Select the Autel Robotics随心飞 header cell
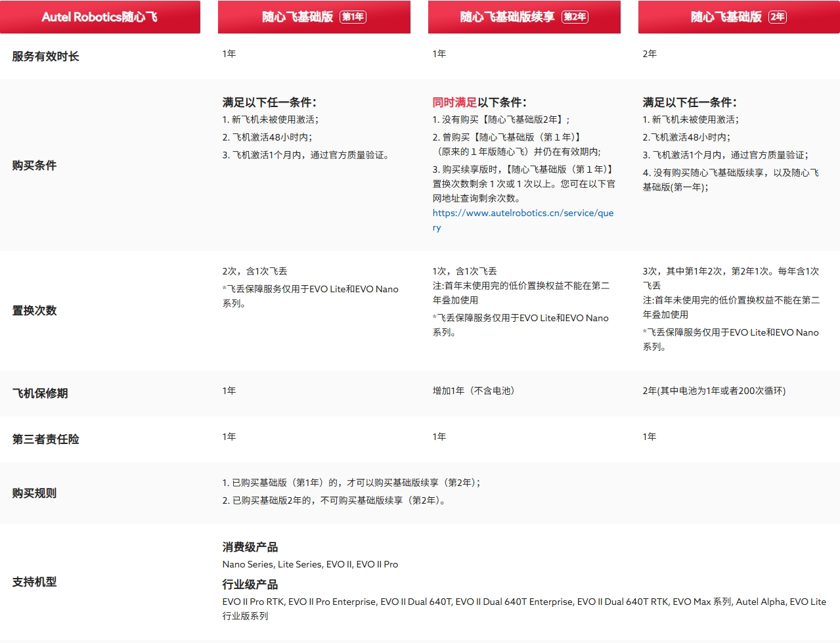Screen dimensions: 840x643 point(100,17)
